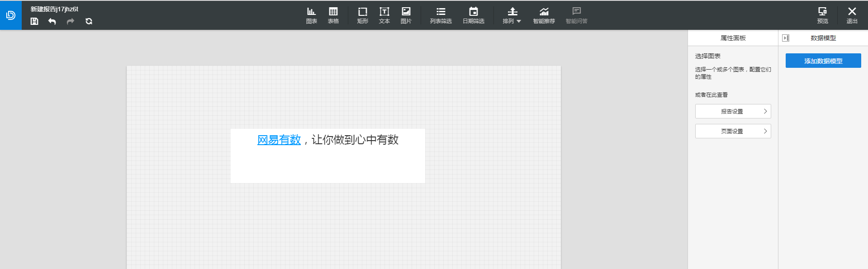Click the 添加数据模型 button
This screenshot has height=269, width=868.
point(823,61)
